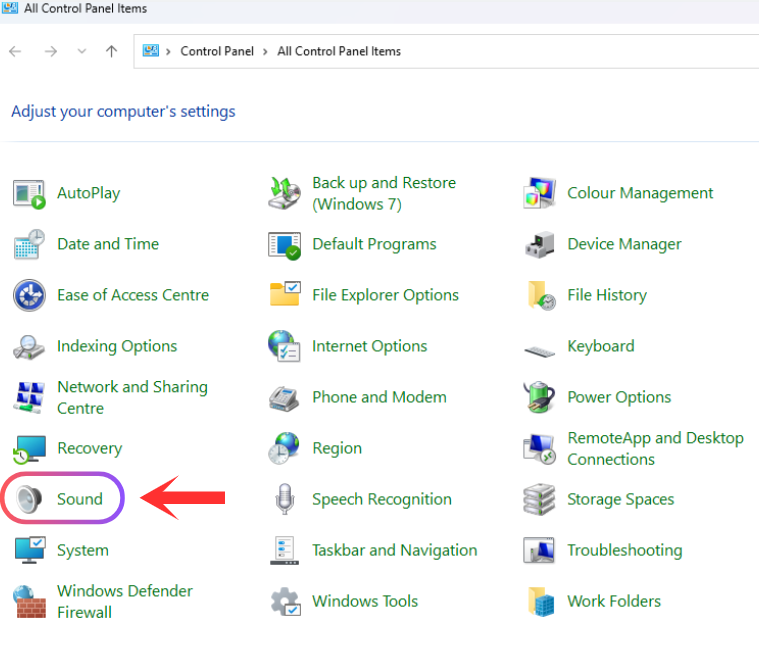This screenshot has height=656, width=759.
Task: Open the AutoPlay icon
Action: coord(29,194)
